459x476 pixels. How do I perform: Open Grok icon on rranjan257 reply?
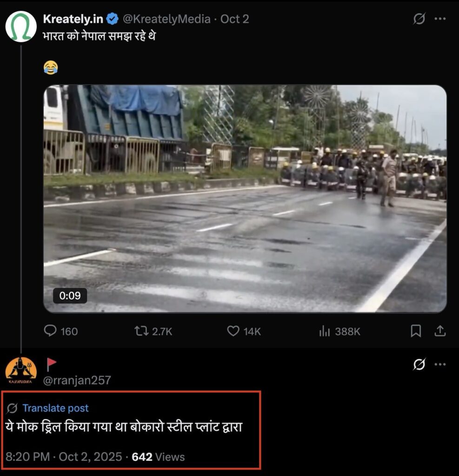419,365
